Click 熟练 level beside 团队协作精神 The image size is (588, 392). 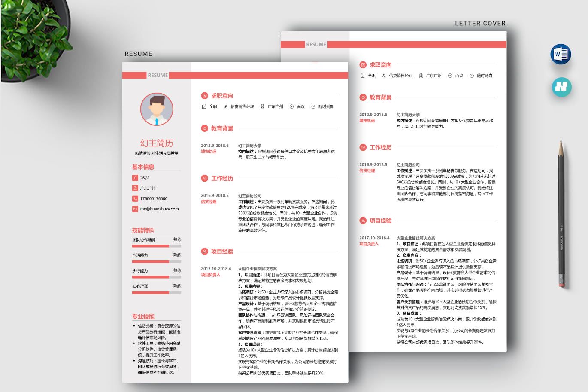(x=177, y=240)
